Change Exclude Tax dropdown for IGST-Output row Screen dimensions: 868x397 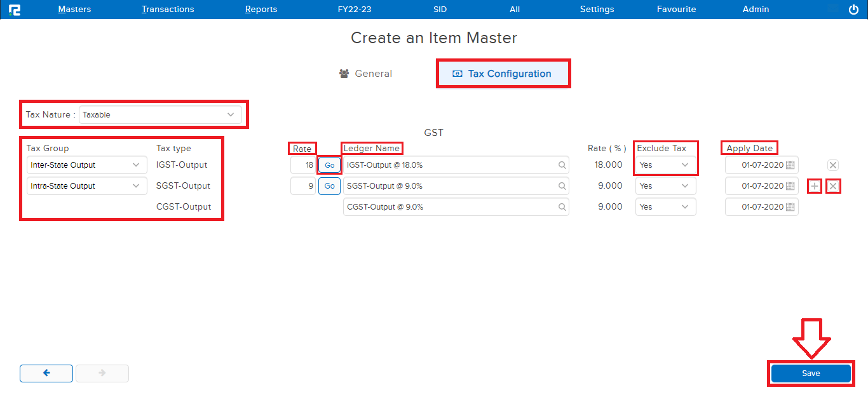(665, 165)
